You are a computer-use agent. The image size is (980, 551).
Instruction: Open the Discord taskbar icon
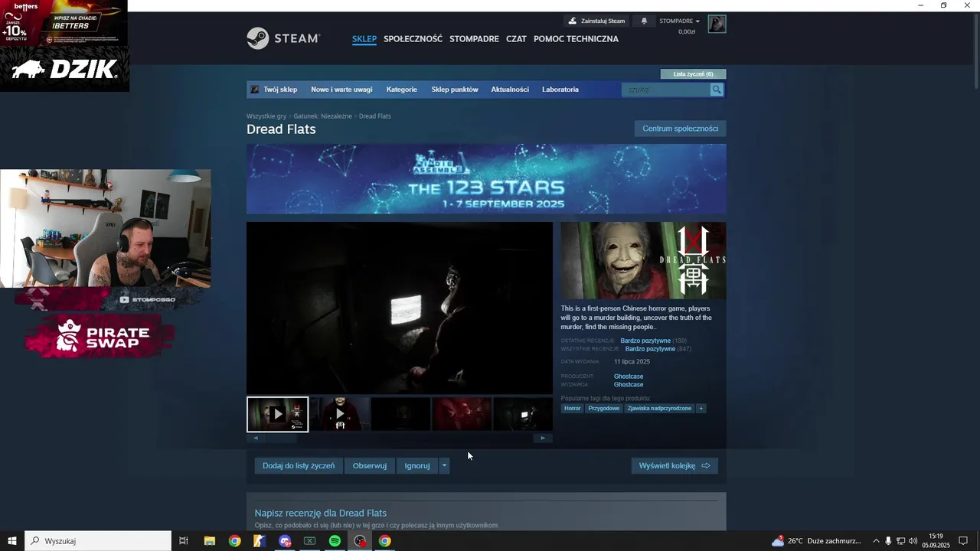pos(285,541)
